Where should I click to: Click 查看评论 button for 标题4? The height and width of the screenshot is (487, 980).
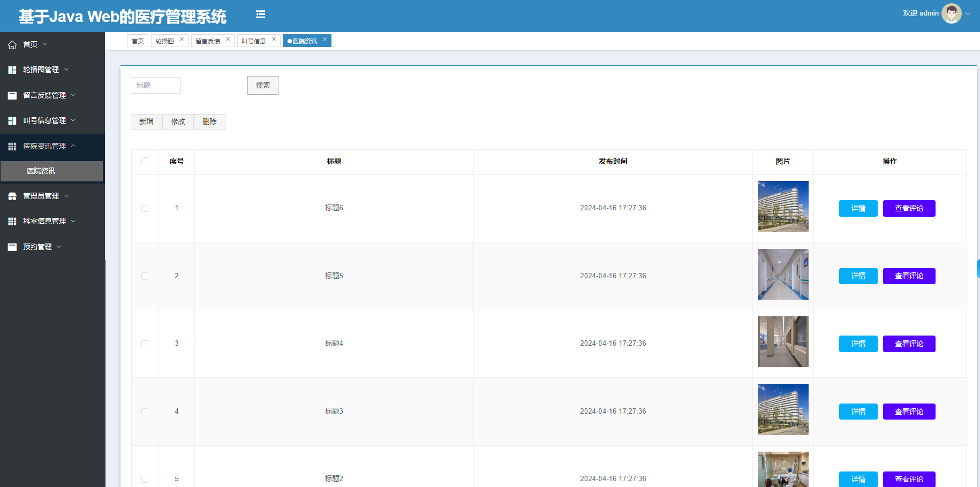coord(909,344)
